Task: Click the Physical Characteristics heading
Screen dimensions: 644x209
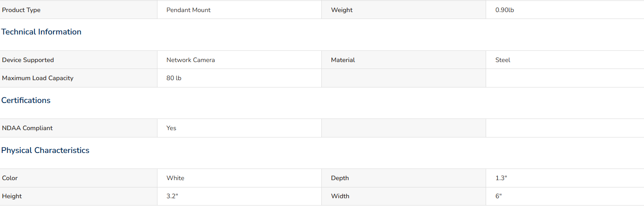Action: [x=45, y=150]
